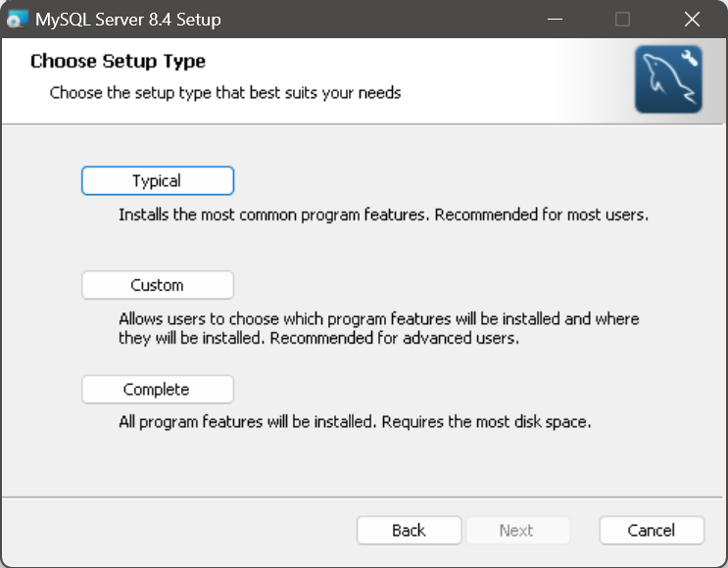Pick the Complete setup type
Viewport: 728px width, 568px height.
tap(158, 390)
